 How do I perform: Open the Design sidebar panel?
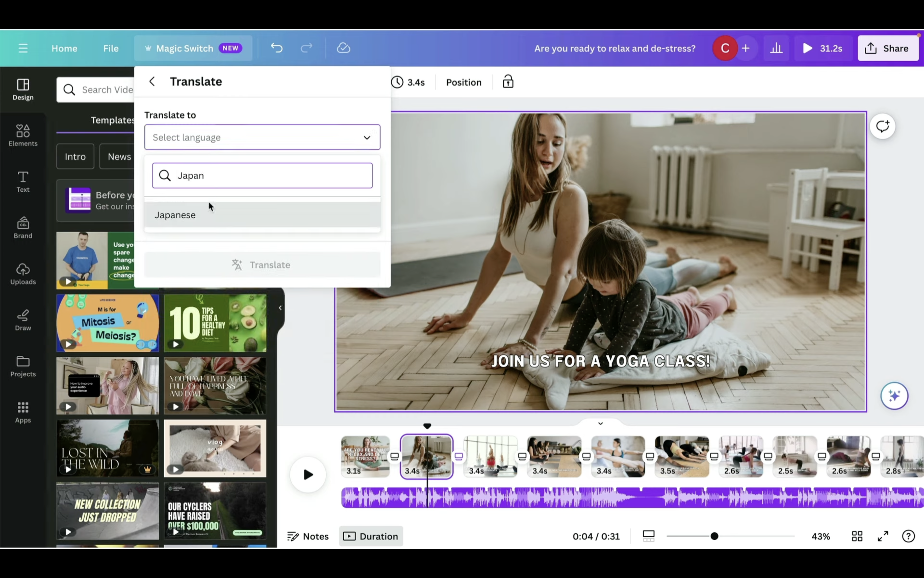pos(23,90)
